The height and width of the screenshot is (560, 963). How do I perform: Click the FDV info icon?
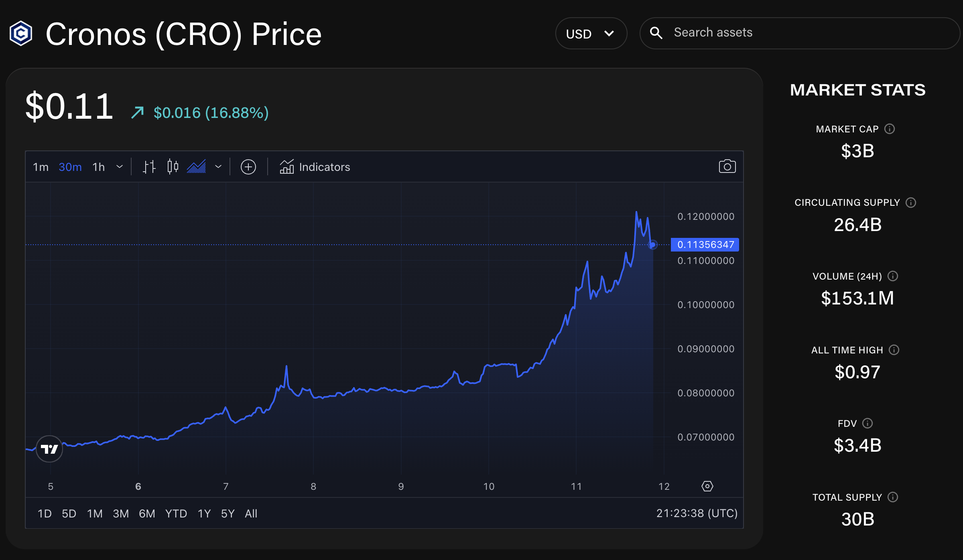[868, 423]
